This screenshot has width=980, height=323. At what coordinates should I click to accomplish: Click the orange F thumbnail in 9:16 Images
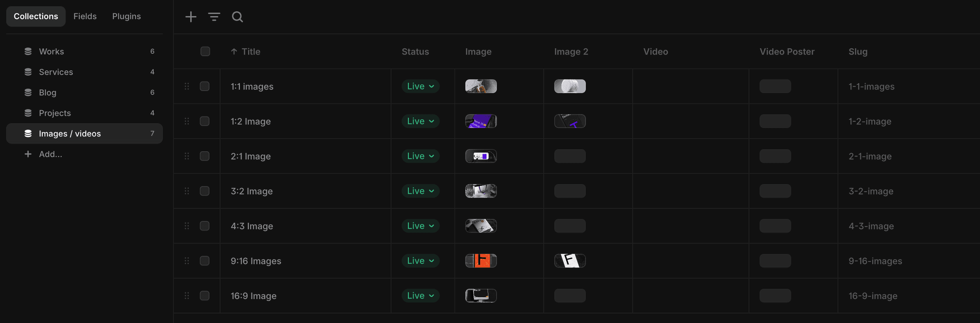tap(481, 261)
